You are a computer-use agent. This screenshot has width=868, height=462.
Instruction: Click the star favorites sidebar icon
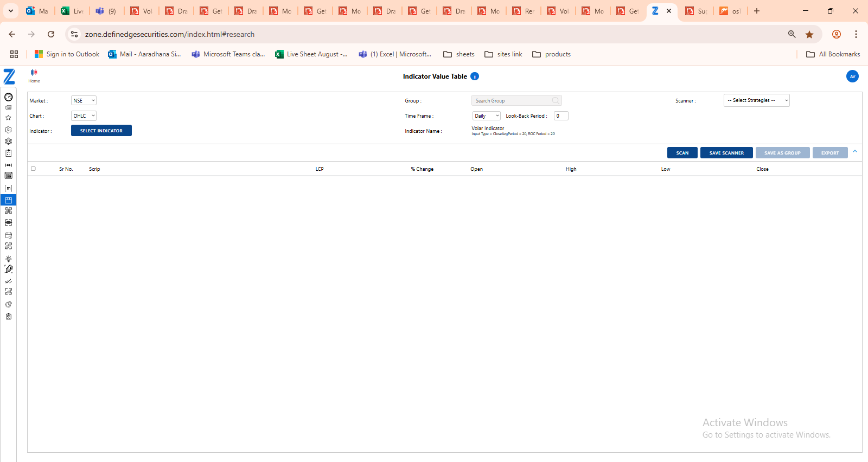tap(9, 118)
